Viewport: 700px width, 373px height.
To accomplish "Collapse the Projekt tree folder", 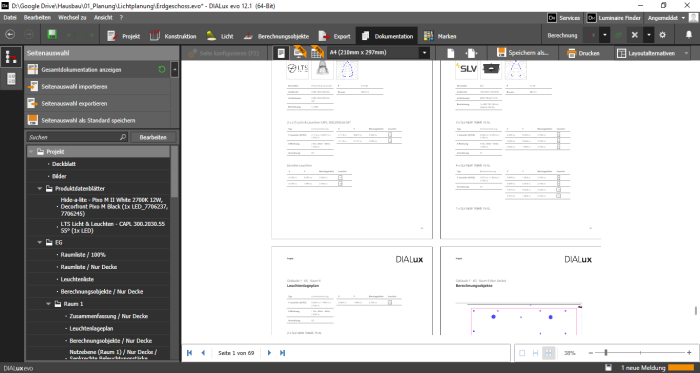I will pyautogui.click(x=31, y=152).
